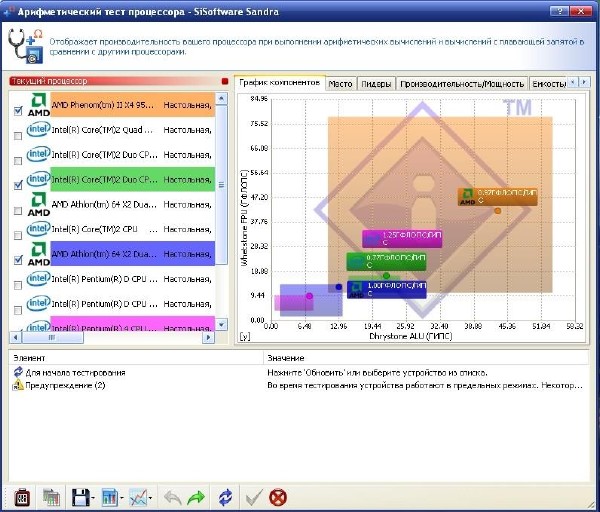Open the red calculator options icon
The width and height of the screenshot is (600, 512).
22,496
